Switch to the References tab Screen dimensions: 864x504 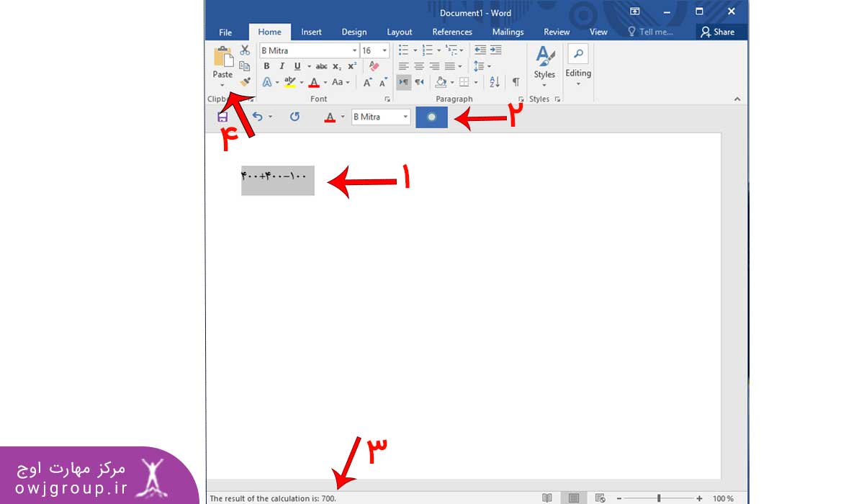(452, 32)
